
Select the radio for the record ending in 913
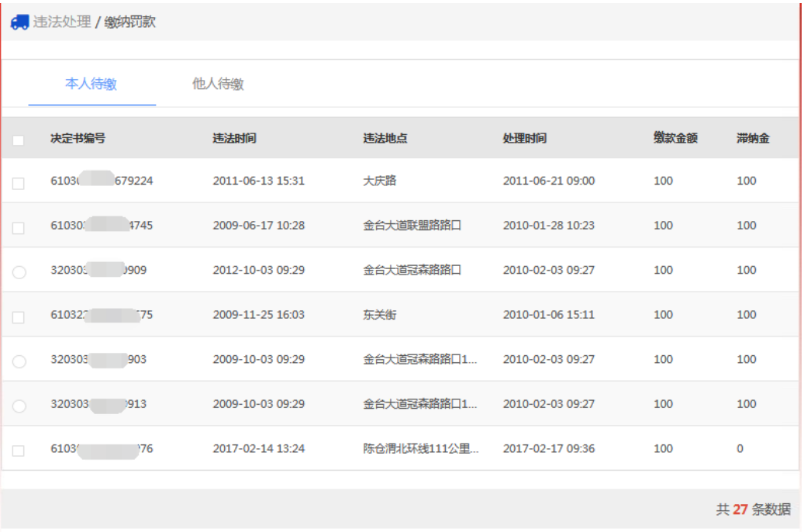(19, 406)
